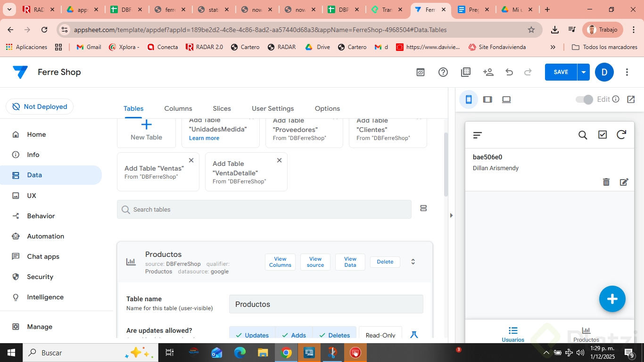Select the Productos view tab in preview

[586, 334]
